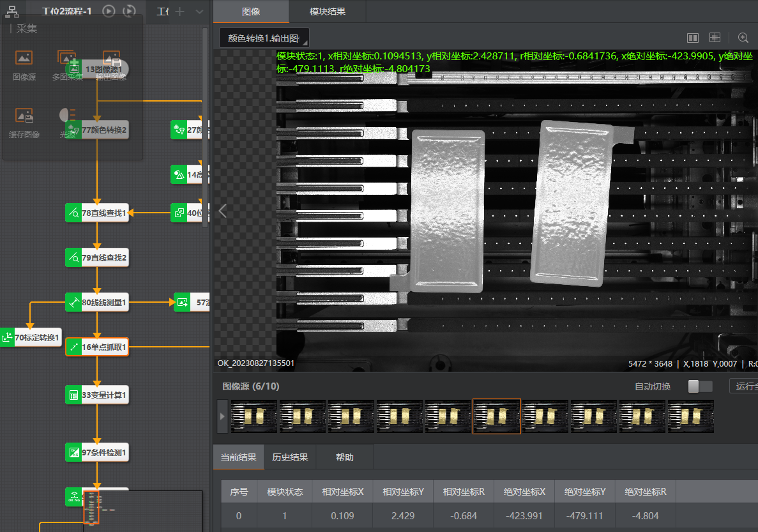Select the 80线线测量1 node
This screenshot has width=758, height=532.
[x=97, y=302]
